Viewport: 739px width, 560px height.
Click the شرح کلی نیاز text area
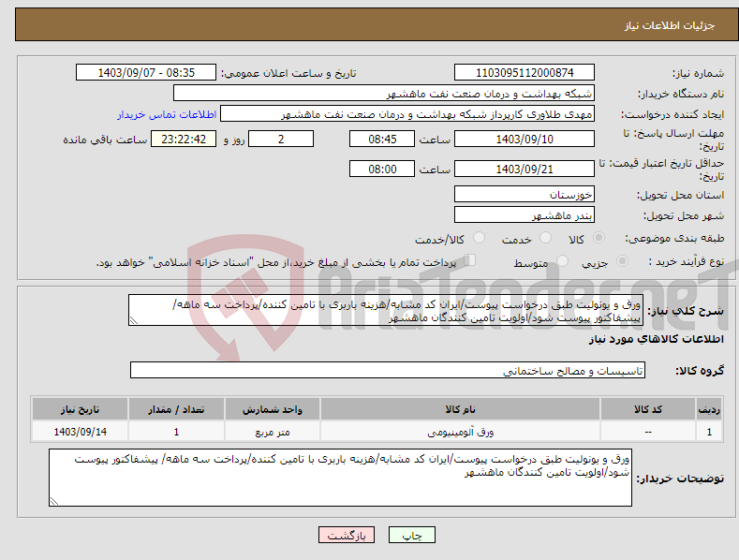386,310
